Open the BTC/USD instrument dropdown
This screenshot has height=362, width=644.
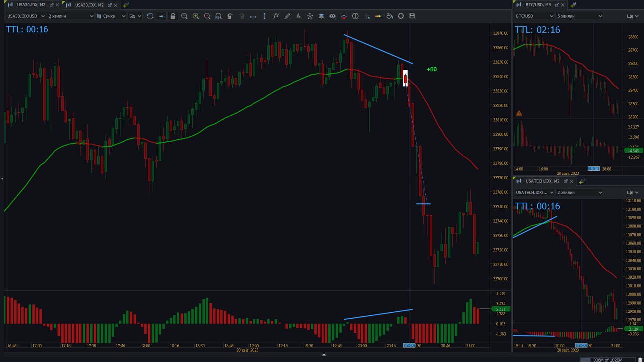[534, 16]
